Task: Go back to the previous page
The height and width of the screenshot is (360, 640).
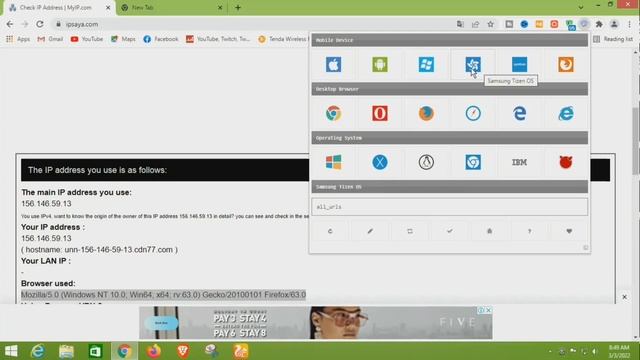Action: coord(10,24)
